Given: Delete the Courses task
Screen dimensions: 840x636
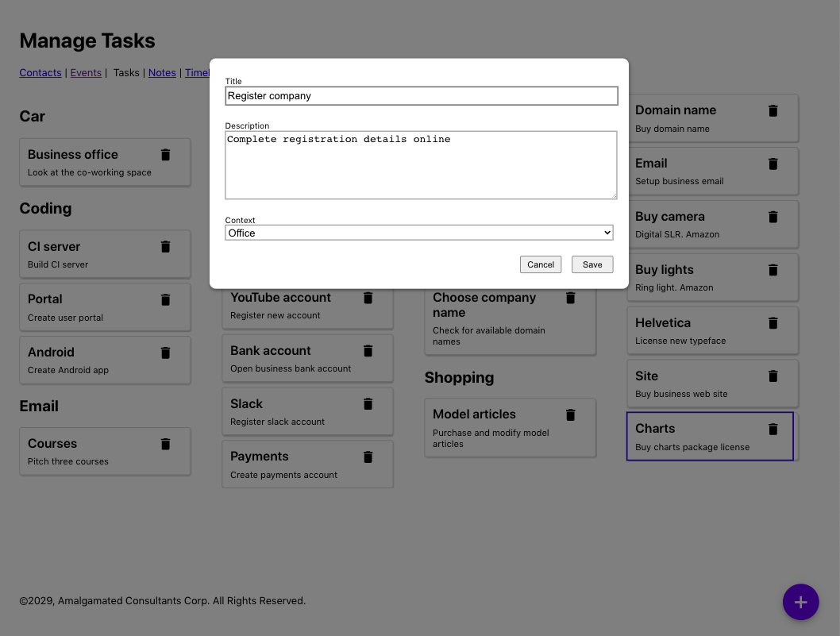Looking at the screenshot, I should click(165, 444).
